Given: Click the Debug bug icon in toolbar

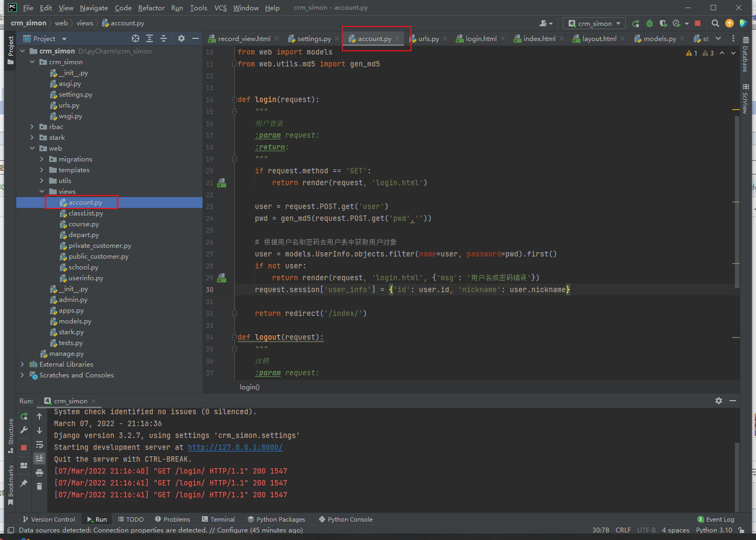Looking at the screenshot, I should (x=650, y=23).
